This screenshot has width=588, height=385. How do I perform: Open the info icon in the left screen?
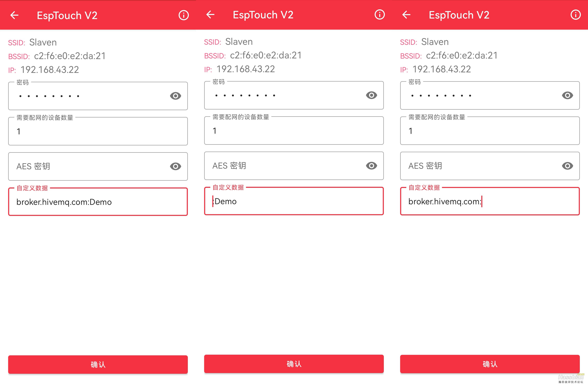184,15
